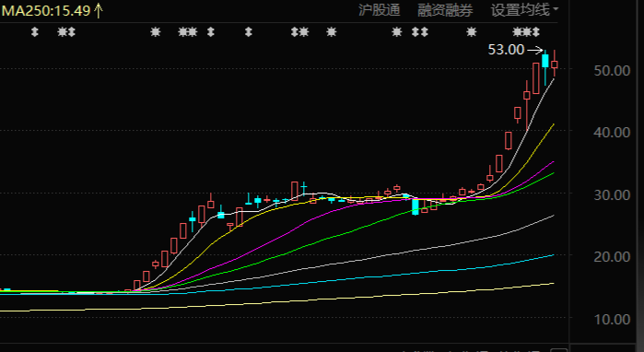Image resolution: width=644 pixels, height=352 pixels.
Task: Click the 融资融券 label
Action: pos(445,10)
